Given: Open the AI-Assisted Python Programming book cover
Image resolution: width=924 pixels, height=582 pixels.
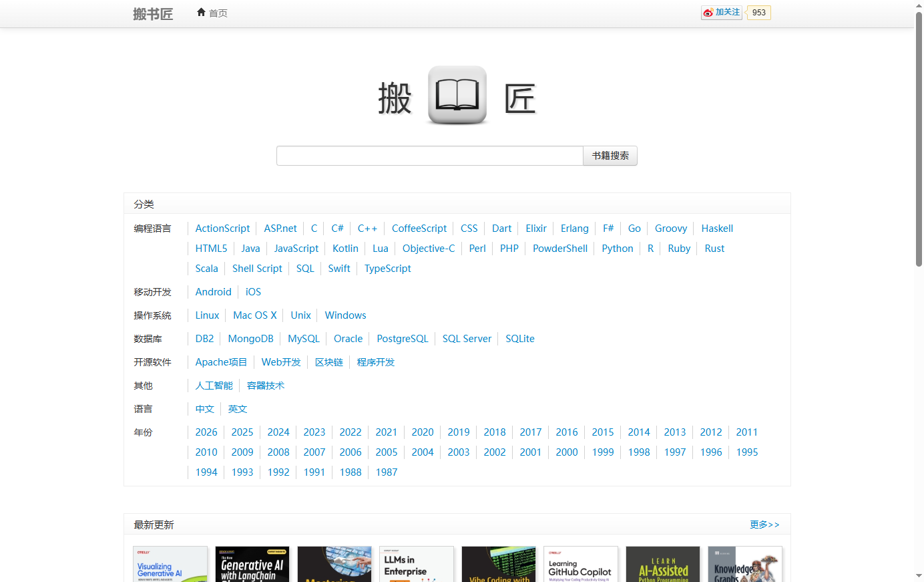Looking at the screenshot, I should [x=663, y=564].
